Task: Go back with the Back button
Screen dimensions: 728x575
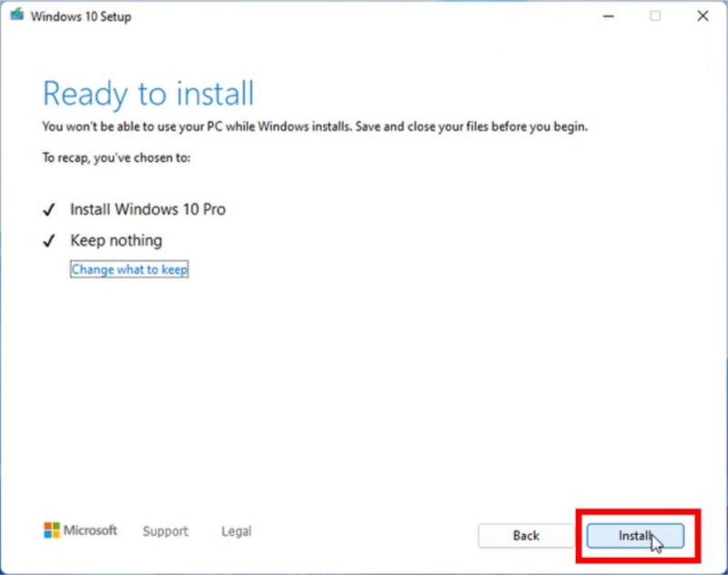Action: click(526, 536)
